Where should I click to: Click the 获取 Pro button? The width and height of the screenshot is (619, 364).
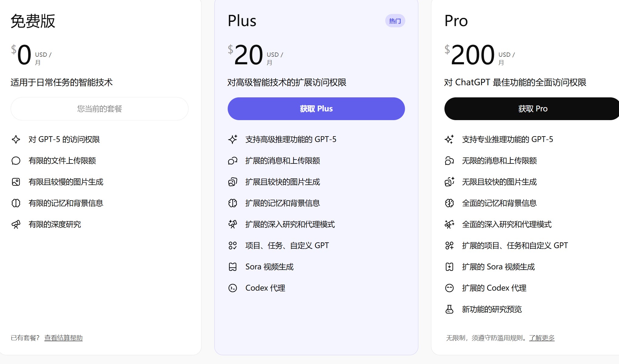pyautogui.click(x=532, y=109)
